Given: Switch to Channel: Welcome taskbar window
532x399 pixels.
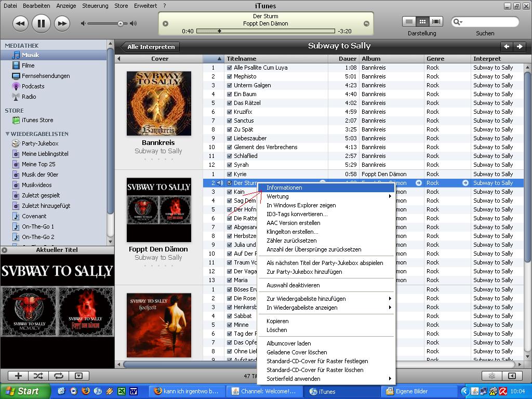Looking at the screenshot, I should [264, 391].
